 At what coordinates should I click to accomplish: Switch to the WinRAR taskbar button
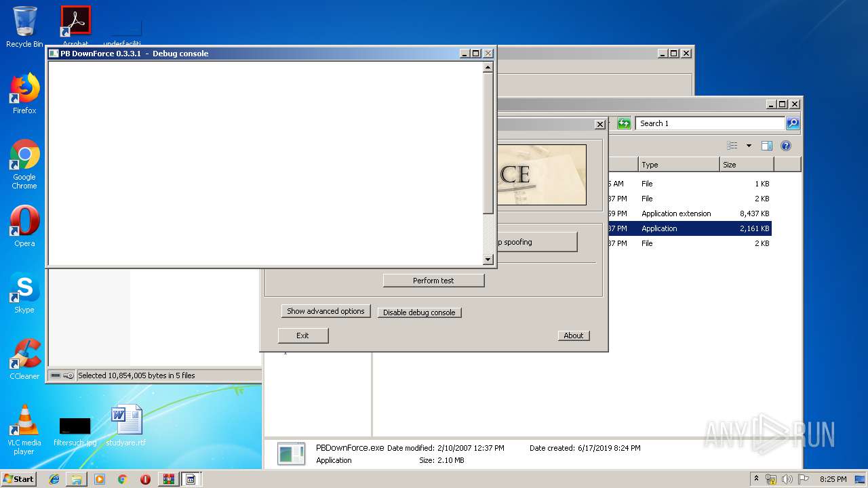(x=168, y=479)
